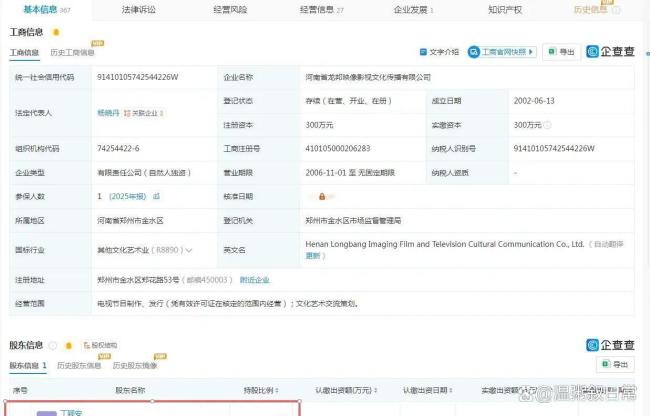Click the 股东名称 column header
The height and width of the screenshot is (416, 650).
pos(130,390)
